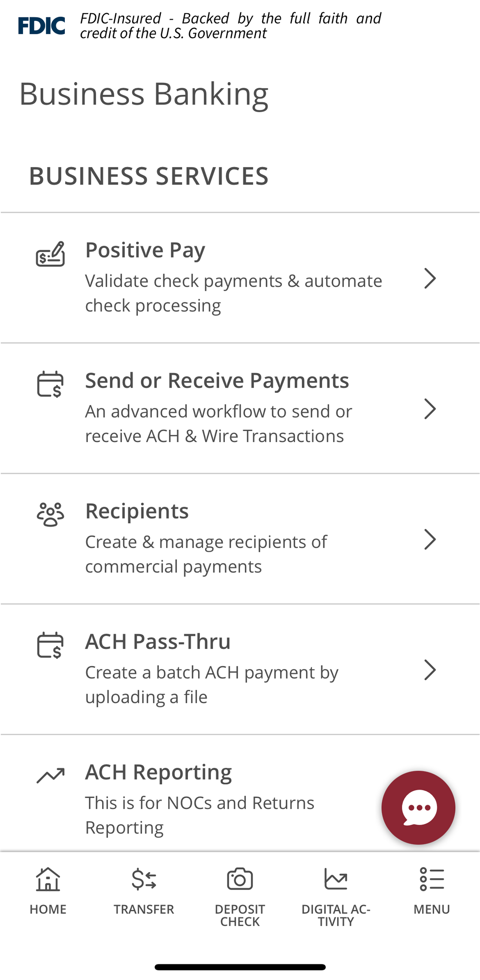
Task: Tap the Business Banking page heading
Action: 144,94
